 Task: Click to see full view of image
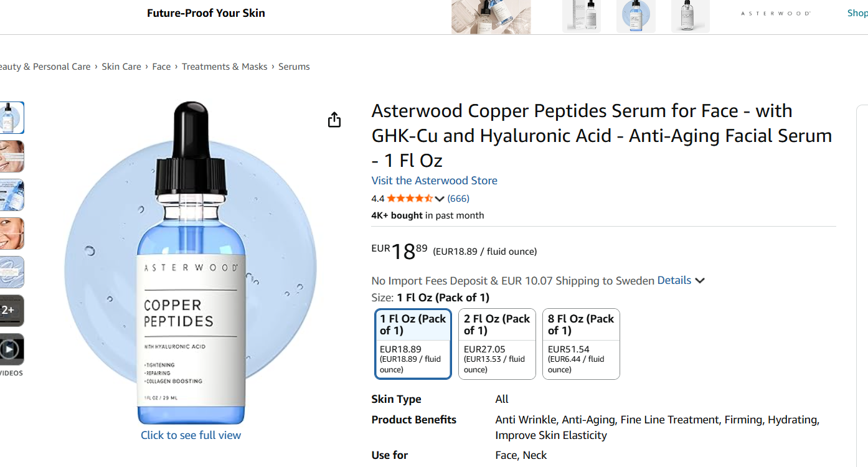pos(191,435)
